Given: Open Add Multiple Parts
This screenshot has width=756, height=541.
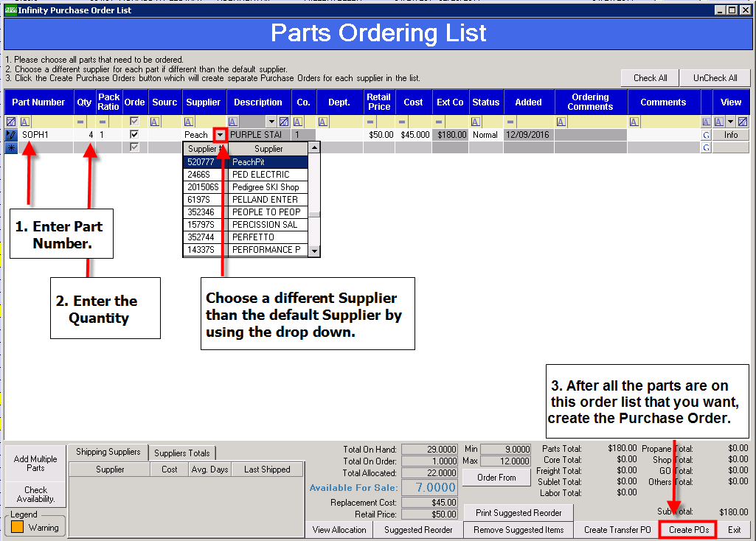Looking at the screenshot, I should pos(35,464).
